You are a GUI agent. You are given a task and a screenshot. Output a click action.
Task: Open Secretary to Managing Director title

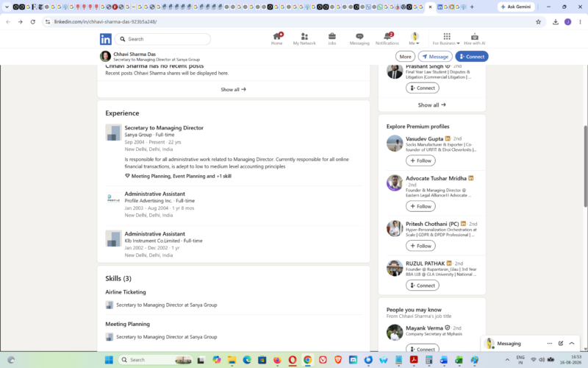coord(164,127)
